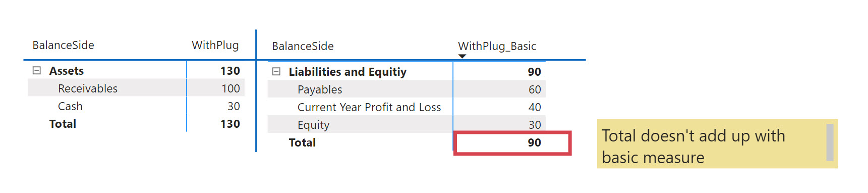Select the Cash row
This screenshot has width=868, height=193.
pyautogui.click(x=136, y=106)
